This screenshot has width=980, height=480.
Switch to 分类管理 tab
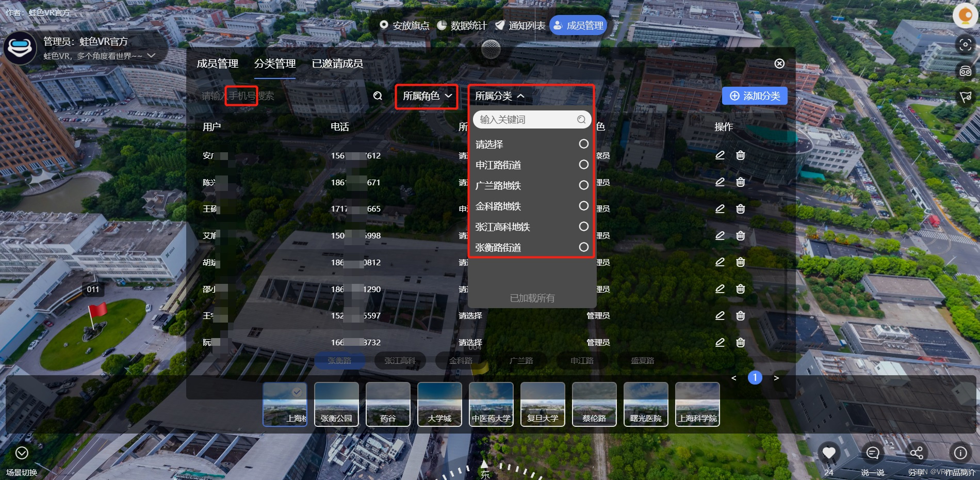[275, 63]
